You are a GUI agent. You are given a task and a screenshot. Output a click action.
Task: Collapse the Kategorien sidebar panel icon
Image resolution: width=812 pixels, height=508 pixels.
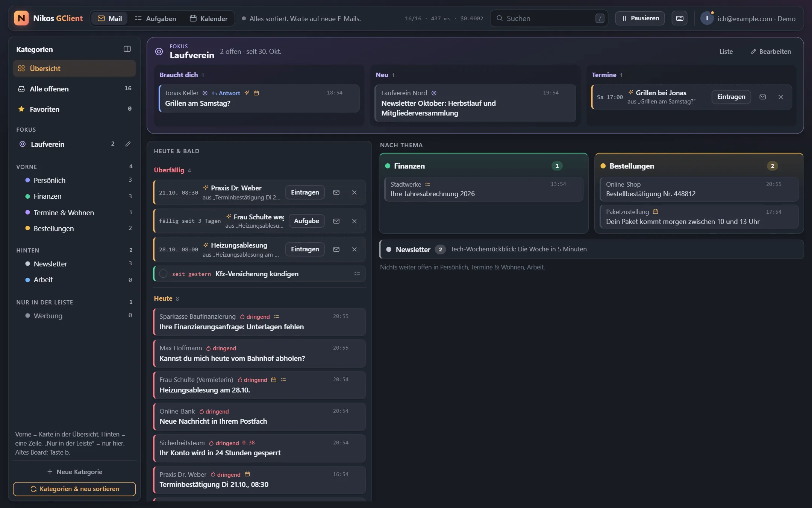point(127,49)
